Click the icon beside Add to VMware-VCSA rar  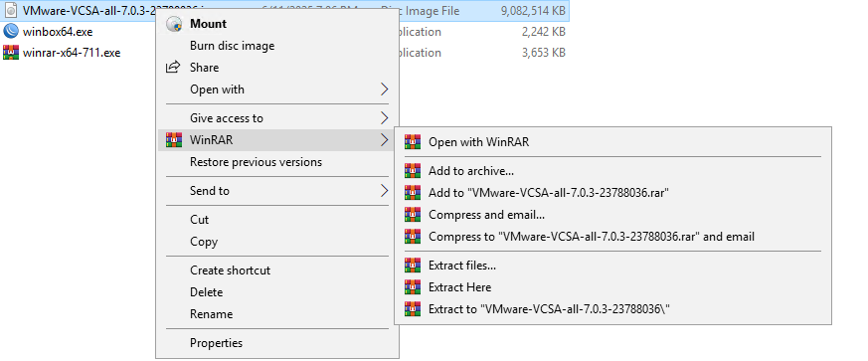coord(413,193)
